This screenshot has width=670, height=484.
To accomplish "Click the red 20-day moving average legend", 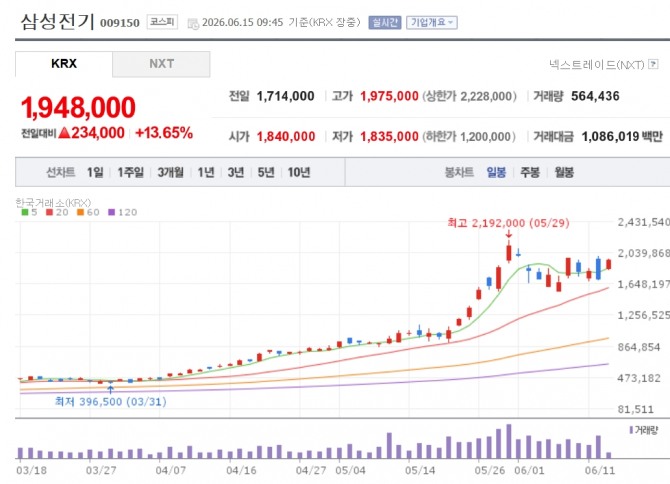I will point(57,212).
